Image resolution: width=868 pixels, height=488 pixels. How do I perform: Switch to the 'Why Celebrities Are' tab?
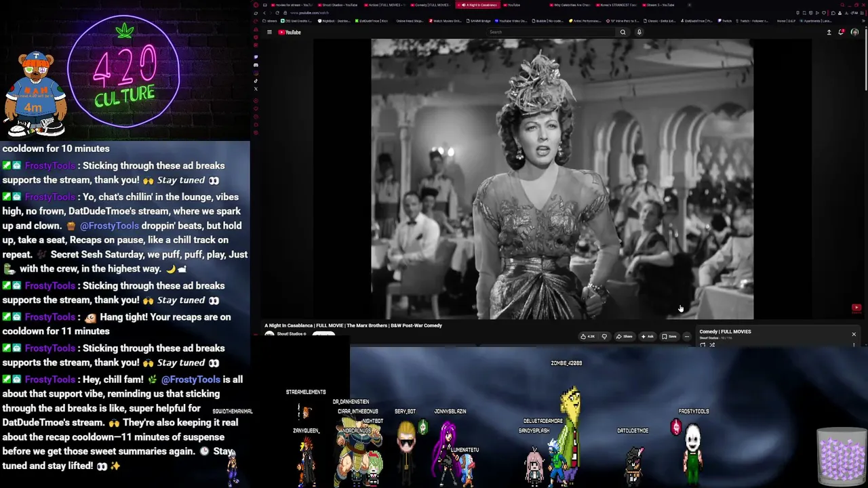pos(571,5)
